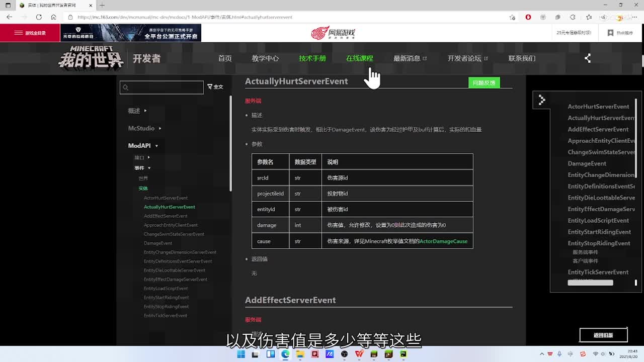644x362 pixels.
Task: Click the outline panel horizontal scrollbar
Action: 590,283
